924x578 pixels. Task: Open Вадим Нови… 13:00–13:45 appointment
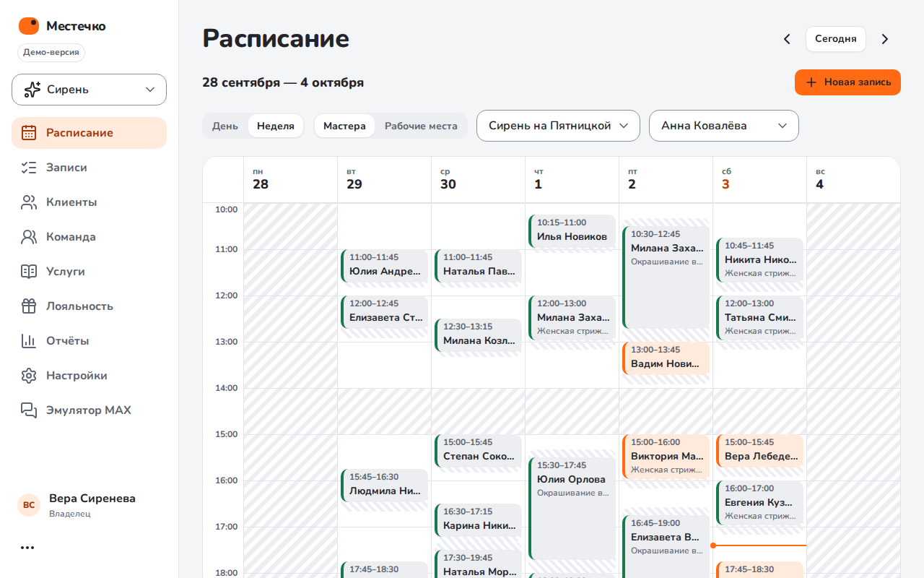coord(666,358)
